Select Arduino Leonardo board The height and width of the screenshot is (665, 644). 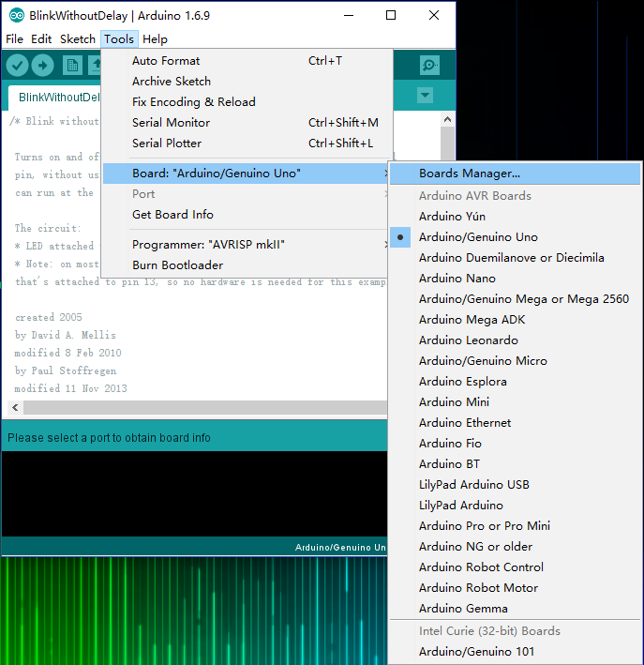(x=515, y=340)
